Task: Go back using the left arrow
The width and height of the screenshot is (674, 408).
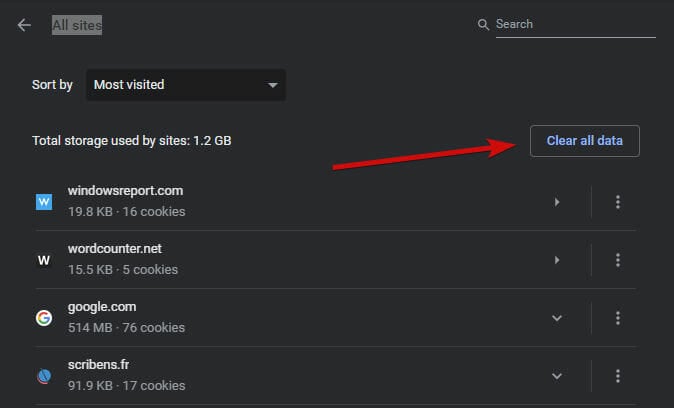Action: click(24, 25)
